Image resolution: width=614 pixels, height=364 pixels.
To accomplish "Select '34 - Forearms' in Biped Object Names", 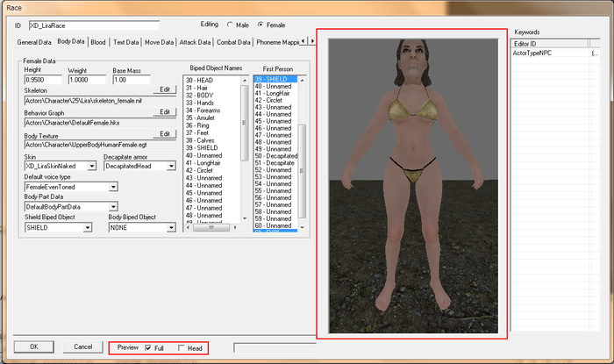I will [203, 111].
